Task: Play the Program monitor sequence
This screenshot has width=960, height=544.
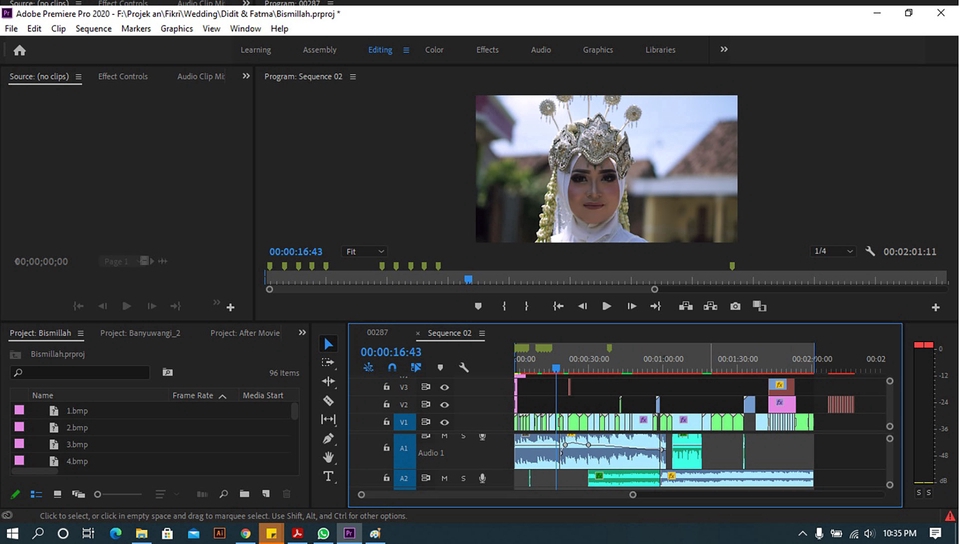Action: (x=606, y=306)
